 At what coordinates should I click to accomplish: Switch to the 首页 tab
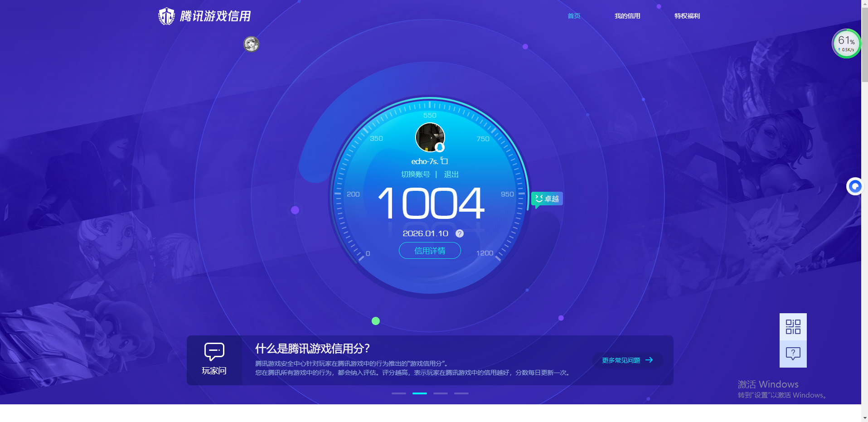click(x=573, y=15)
